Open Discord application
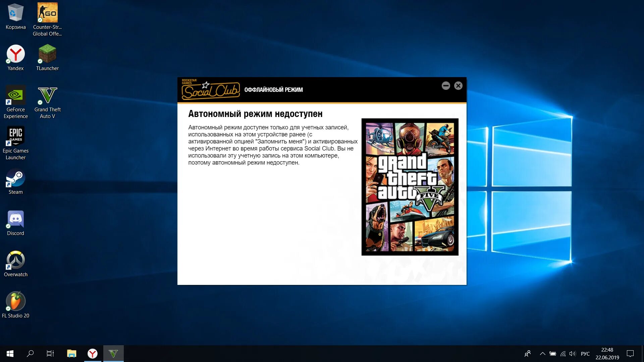 coord(15,220)
